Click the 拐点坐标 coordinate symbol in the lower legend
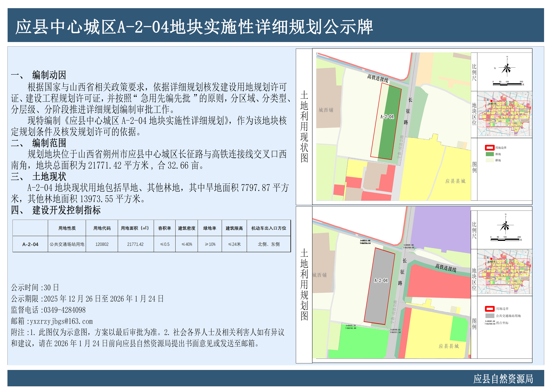The height and width of the screenshot is (392, 554). coord(490,323)
